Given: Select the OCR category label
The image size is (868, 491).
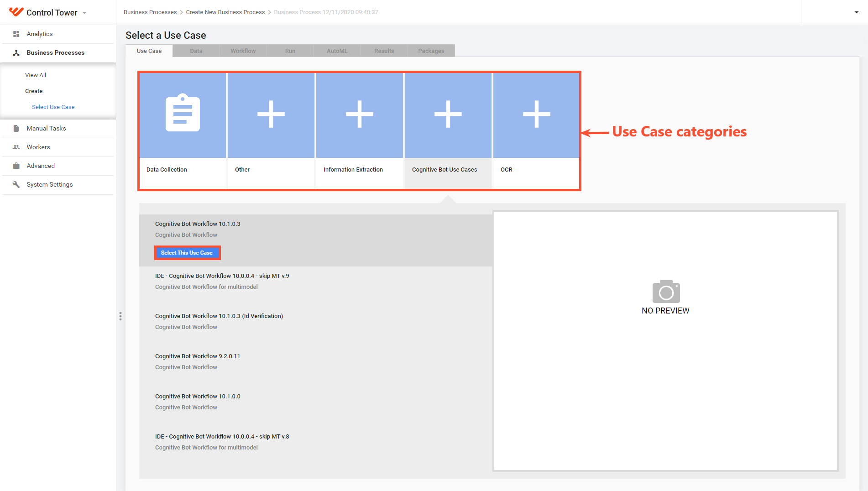Looking at the screenshot, I should tap(507, 169).
